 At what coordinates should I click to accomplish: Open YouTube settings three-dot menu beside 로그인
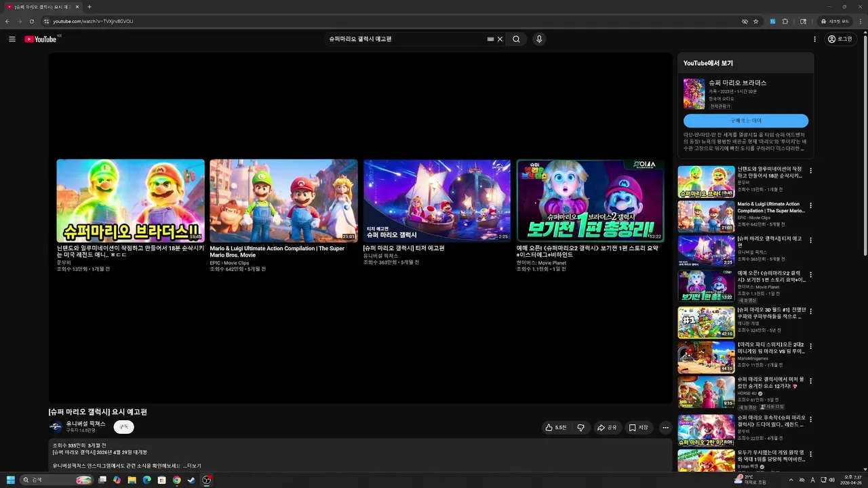814,39
